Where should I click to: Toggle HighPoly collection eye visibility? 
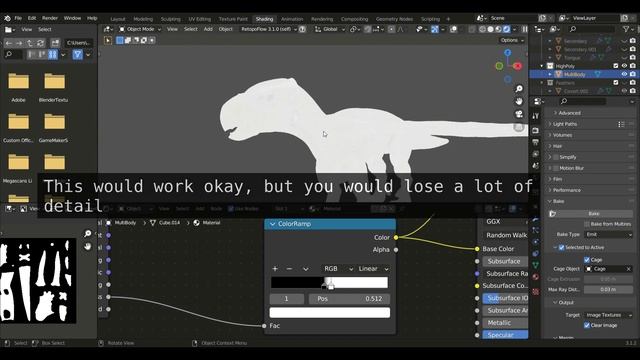(624, 66)
